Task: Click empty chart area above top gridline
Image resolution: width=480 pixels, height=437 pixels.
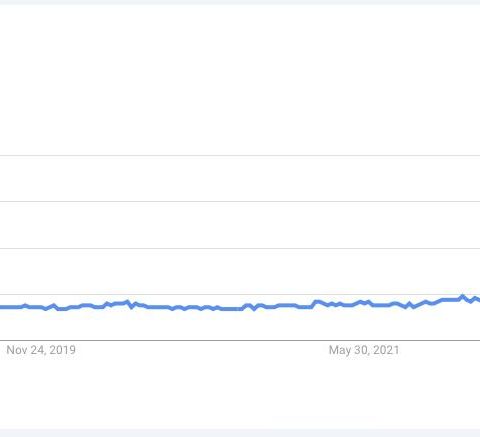Action: click(x=240, y=80)
